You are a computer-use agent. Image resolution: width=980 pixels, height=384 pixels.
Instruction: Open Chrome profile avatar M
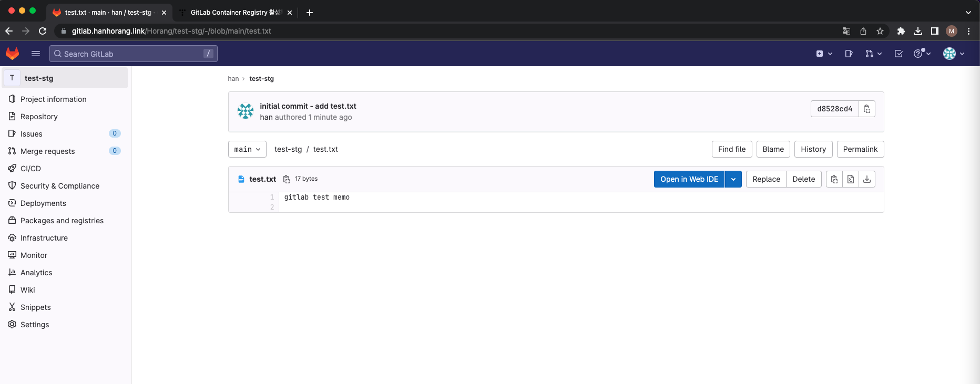[x=952, y=31]
